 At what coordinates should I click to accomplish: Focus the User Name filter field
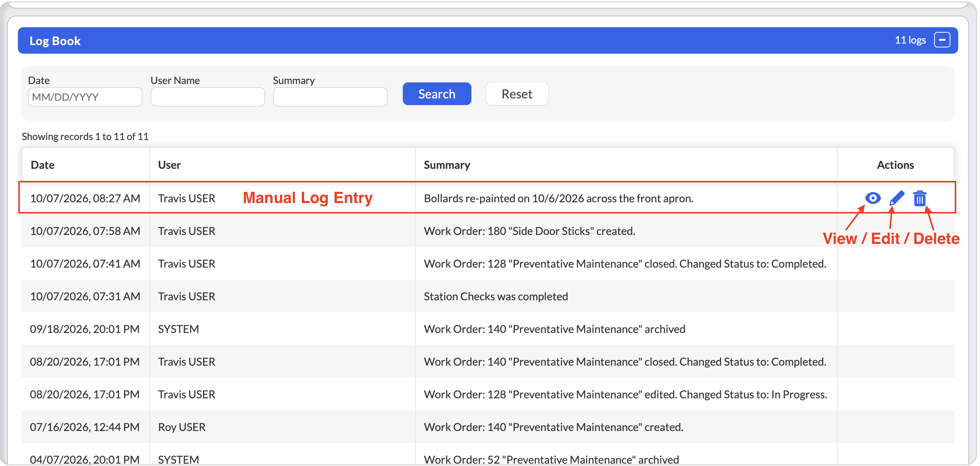click(x=208, y=97)
